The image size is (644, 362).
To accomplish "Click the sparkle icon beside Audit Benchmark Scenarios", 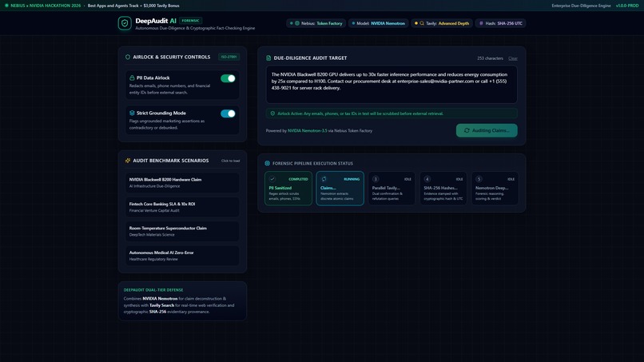I will coord(127,161).
